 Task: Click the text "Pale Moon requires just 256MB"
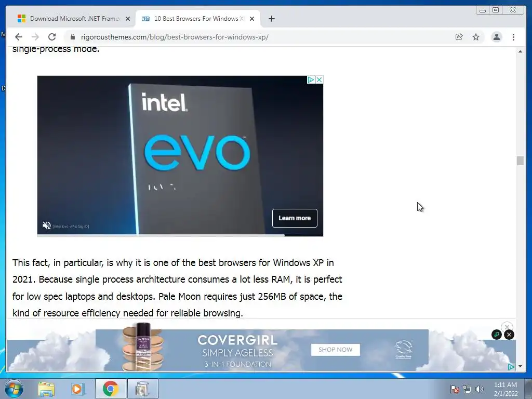[222, 296]
